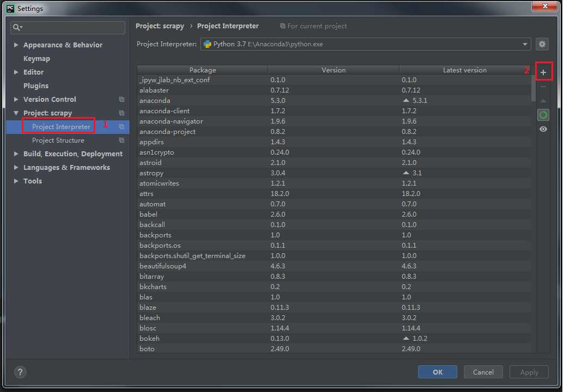Click the copy icon beside Project: scrapy

point(121,113)
